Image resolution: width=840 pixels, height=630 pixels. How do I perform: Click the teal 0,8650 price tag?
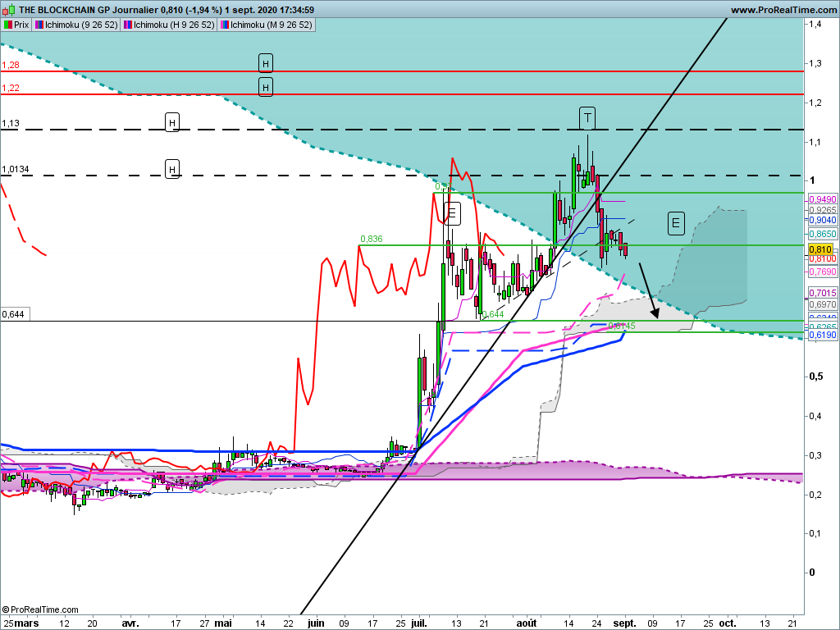[x=822, y=234]
